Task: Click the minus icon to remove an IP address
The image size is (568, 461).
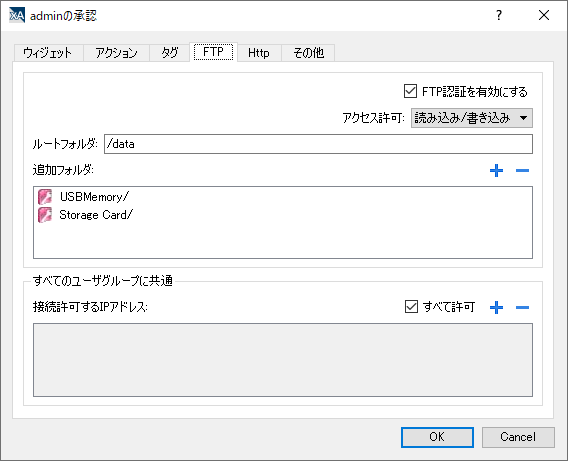Action: point(522,307)
